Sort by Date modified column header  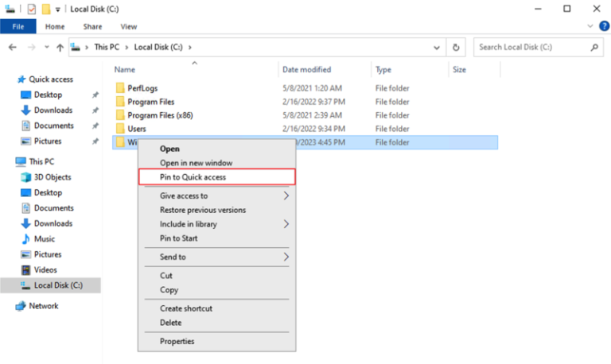pyautogui.click(x=305, y=70)
